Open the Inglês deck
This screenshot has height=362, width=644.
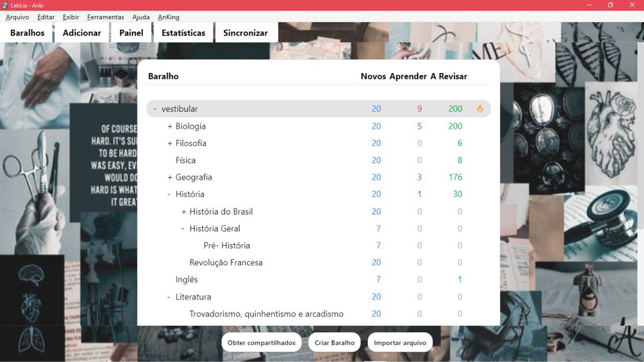[187, 279]
